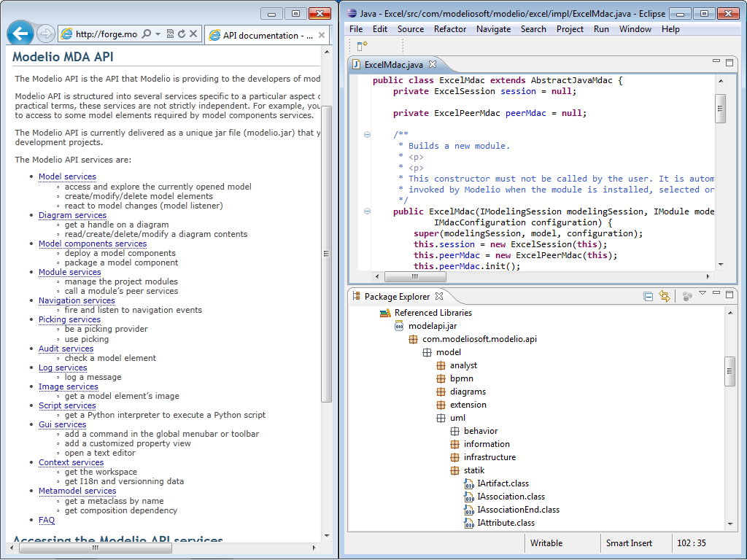This screenshot has height=560, width=747.
Task: Collapse the ExcelMdac constructor fold marker
Action: [x=368, y=211]
